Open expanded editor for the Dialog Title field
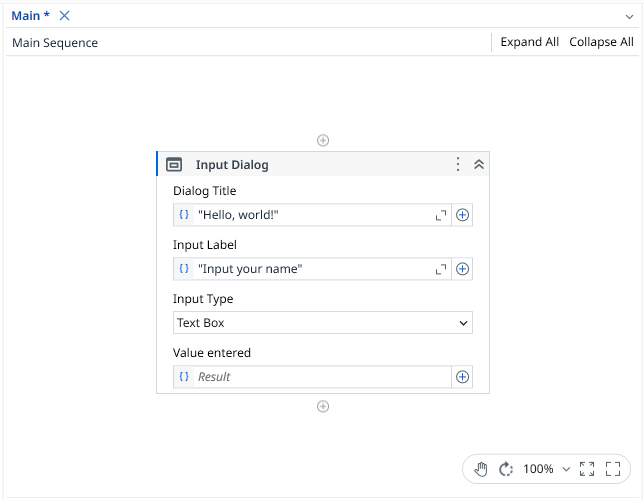The image size is (644, 500). click(x=440, y=215)
